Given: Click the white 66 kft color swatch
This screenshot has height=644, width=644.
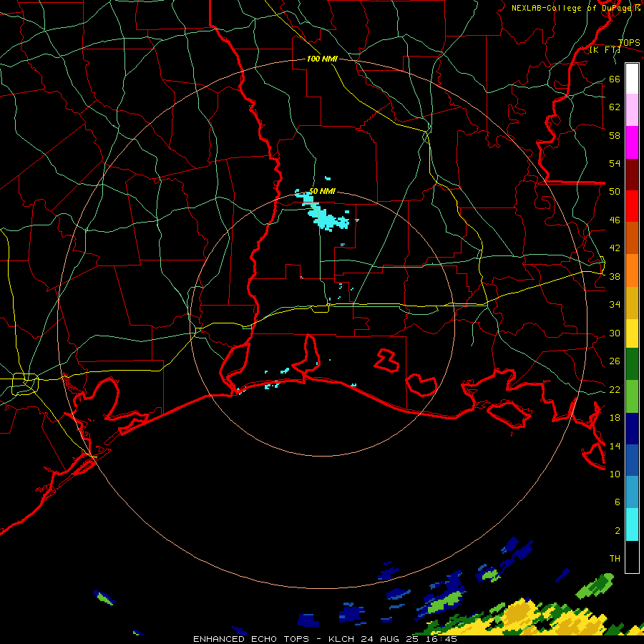Looking at the screenshot, I should click(x=632, y=79).
